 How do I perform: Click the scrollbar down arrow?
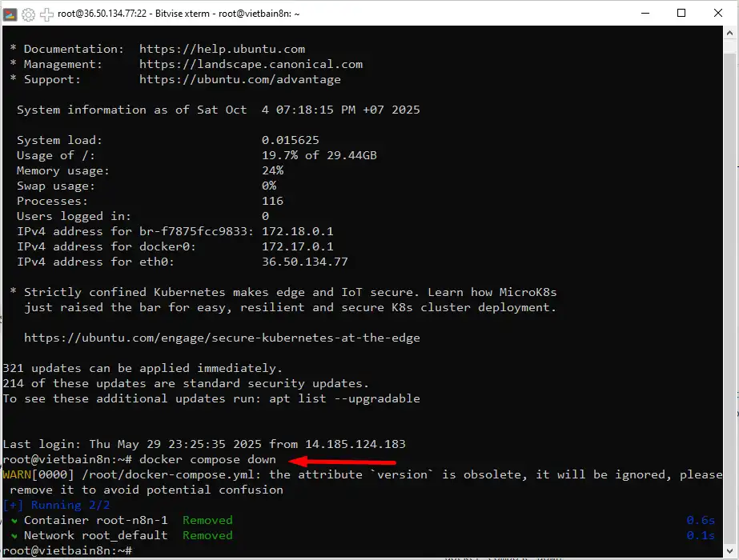pos(729,549)
